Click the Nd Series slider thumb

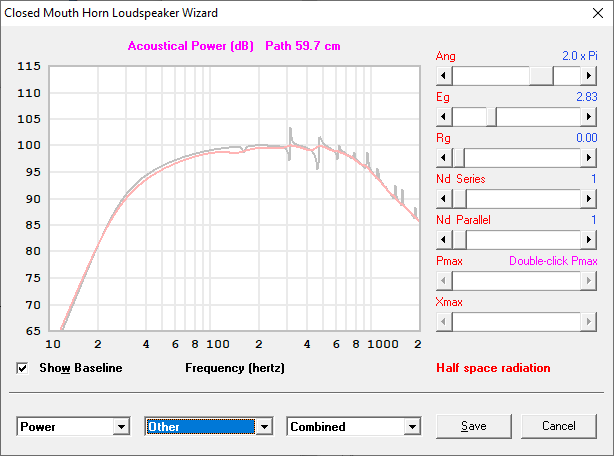click(460, 199)
